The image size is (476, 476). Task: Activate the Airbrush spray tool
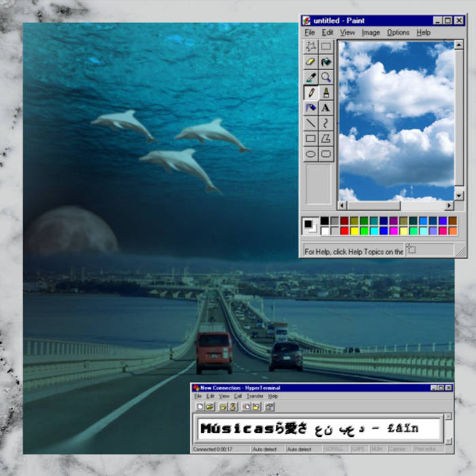click(x=311, y=107)
